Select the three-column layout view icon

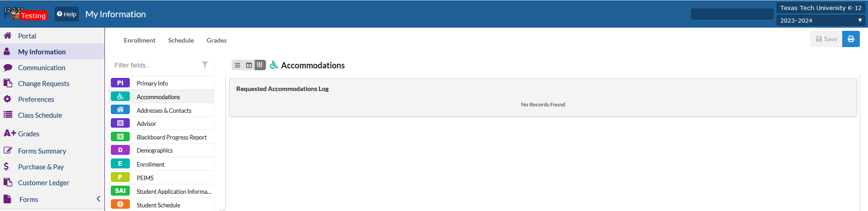point(260,65)
